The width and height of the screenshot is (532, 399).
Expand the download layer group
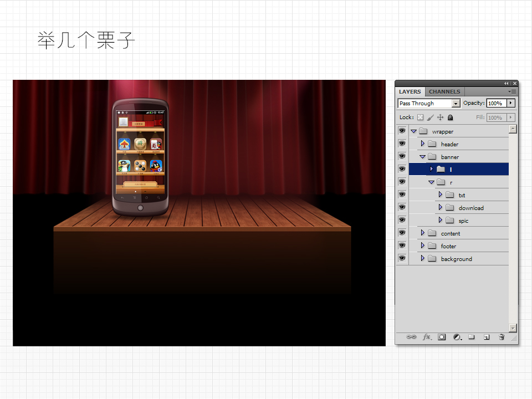click(x=440, y=208)
